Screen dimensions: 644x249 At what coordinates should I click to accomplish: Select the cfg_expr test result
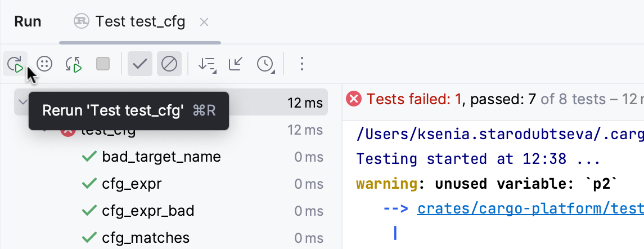pyautogui.click(x=132, y=184)
